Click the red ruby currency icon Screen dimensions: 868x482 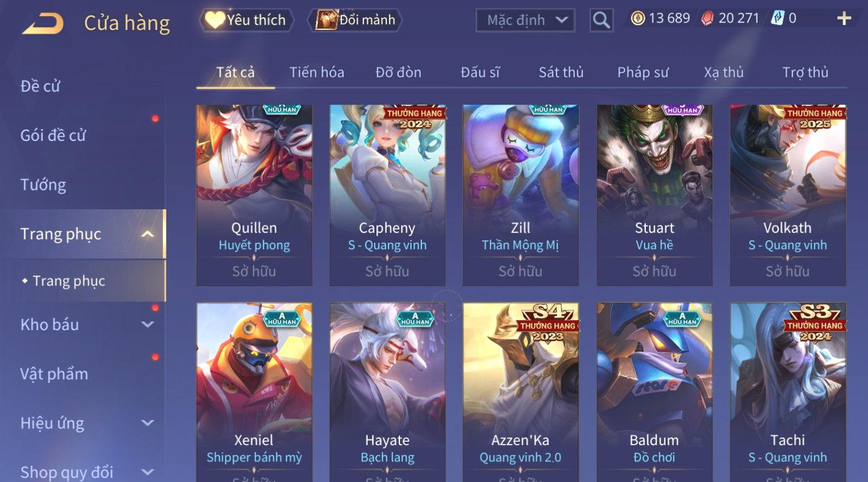707,18
